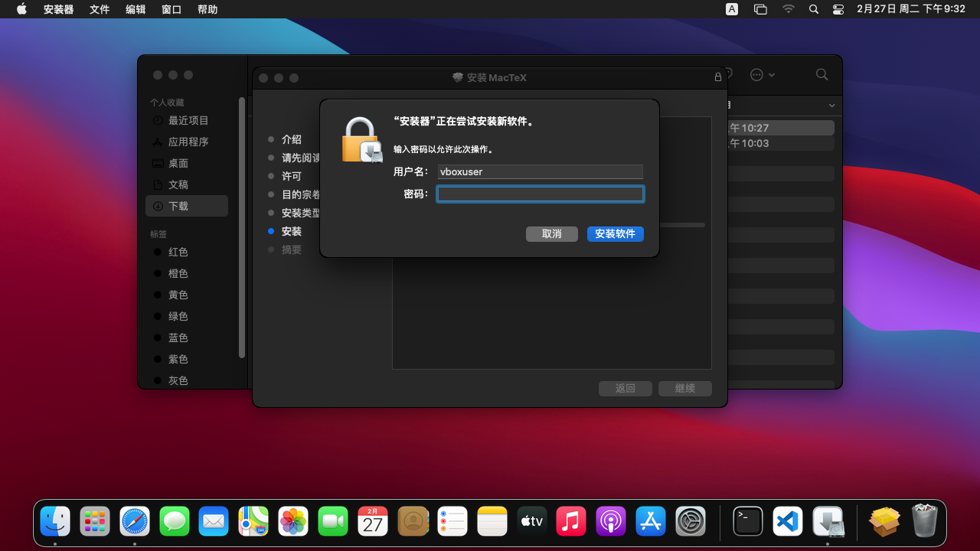Select 应用程序 in Finder sidebar
Image resolution: width=980 pixels, height=551 pixels.
click(x=187, y=142)
